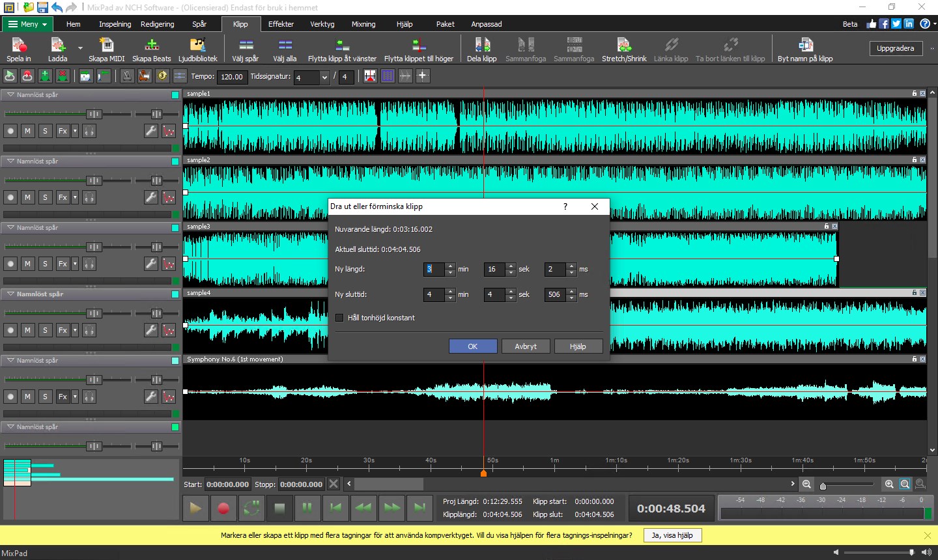The width and height of the screenshot is (938, 560).
Task: Click the clear X next to Stopp time
Action: pos(334,484)
